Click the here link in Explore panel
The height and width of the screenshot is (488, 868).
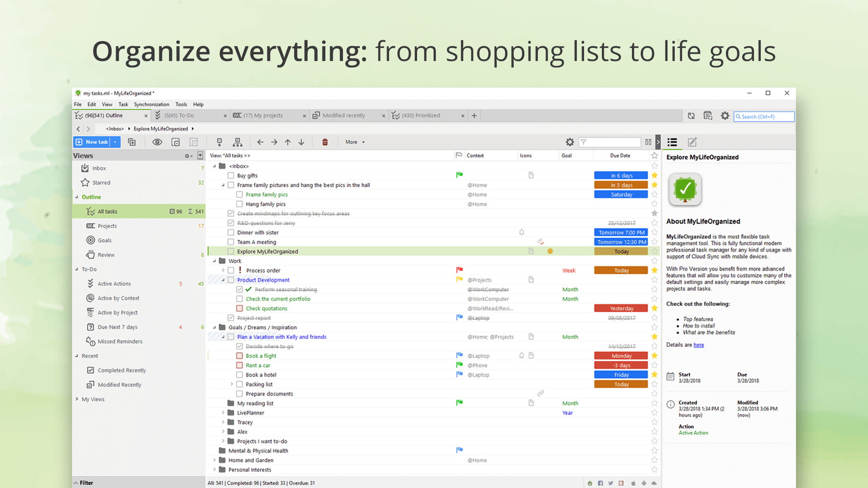click(698, 344)
